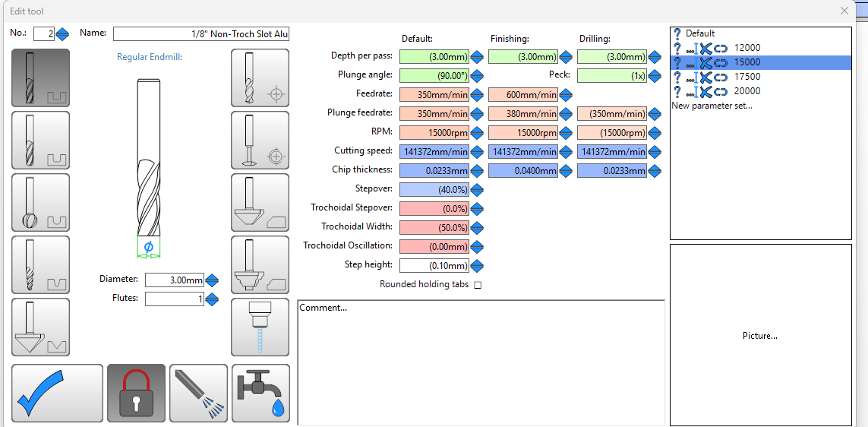Select the chamfer cutter tool type

click(x=260, y=202)
